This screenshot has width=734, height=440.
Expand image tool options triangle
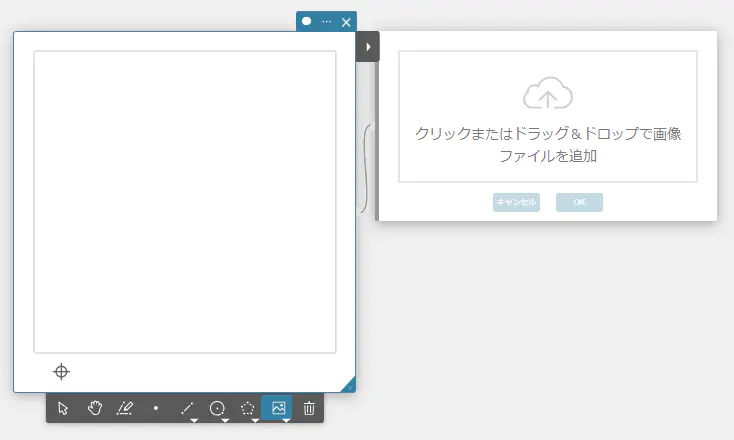[286, 420]
